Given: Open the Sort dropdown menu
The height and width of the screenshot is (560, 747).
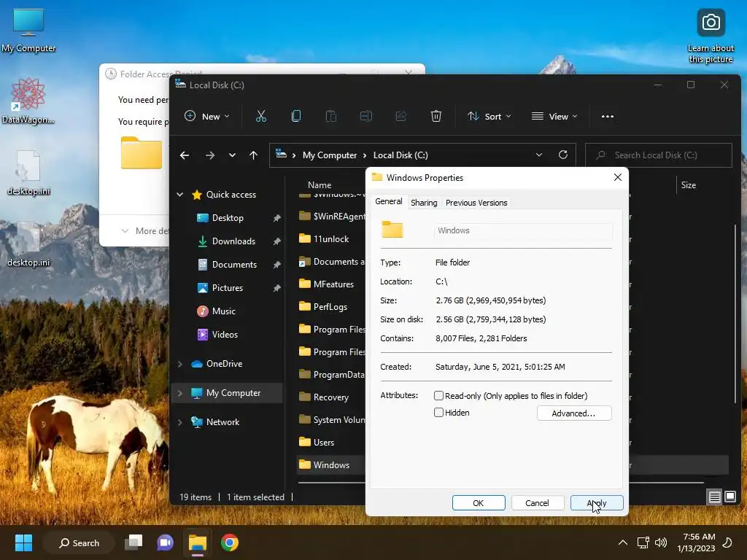Looking at the screenshot, I should [489, 116].
